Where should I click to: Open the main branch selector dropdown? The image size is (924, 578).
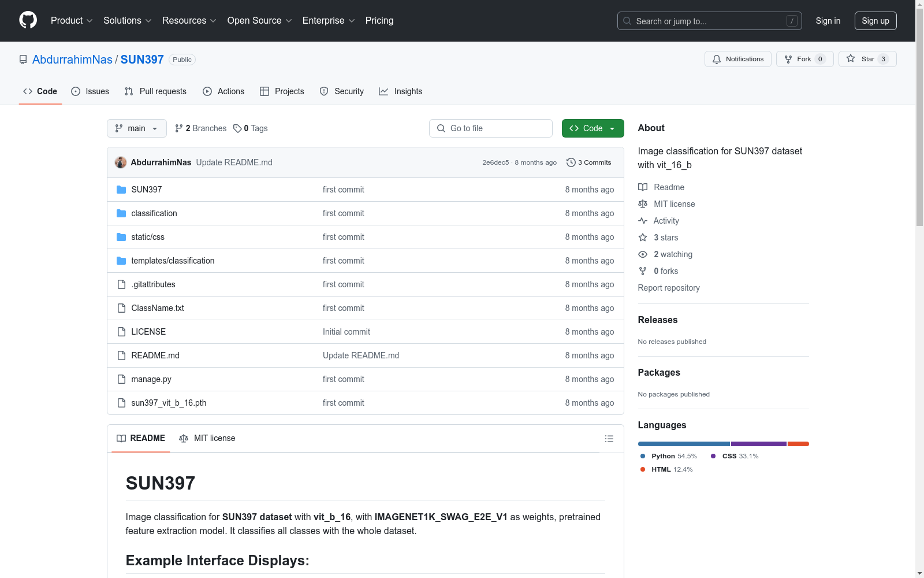point(137,128)
